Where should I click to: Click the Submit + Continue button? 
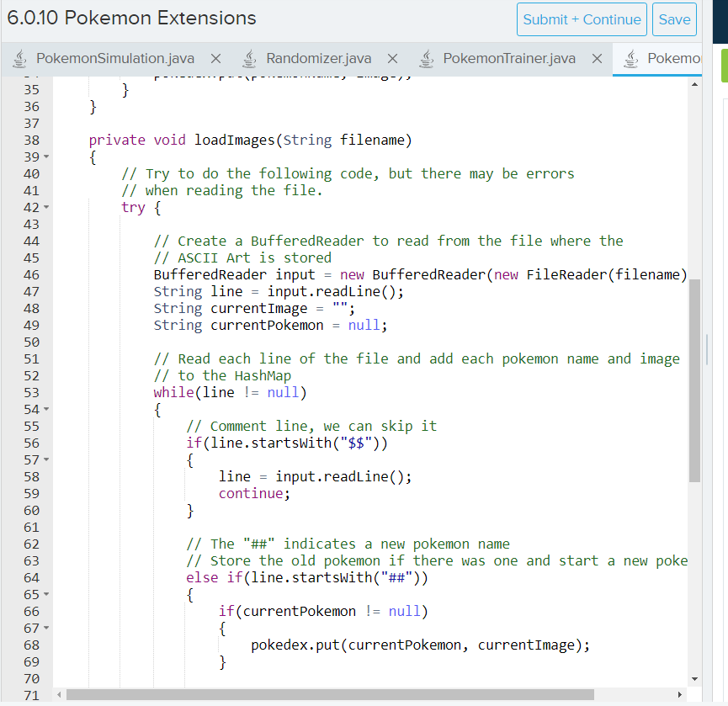coord(582,19)
